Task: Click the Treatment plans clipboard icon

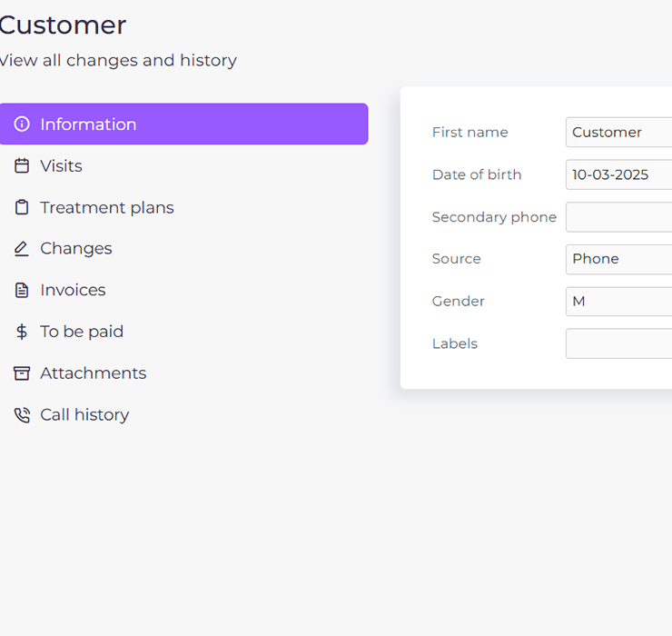Action: tap(22, 207)
